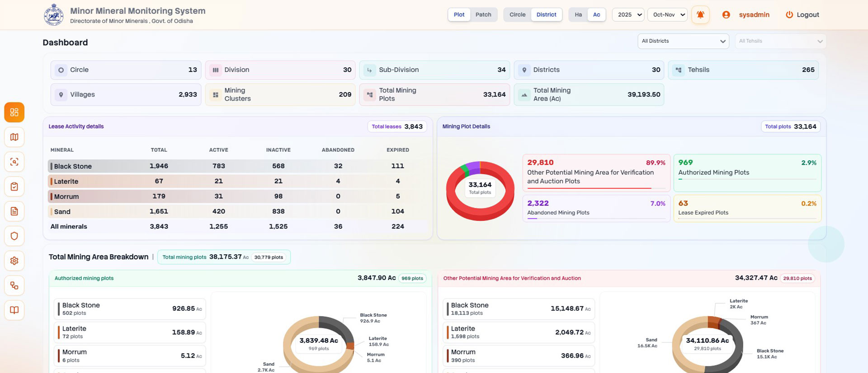Click potential Laterite 2,049.72 Ac card
868x373 pixels.
[519, 332]
